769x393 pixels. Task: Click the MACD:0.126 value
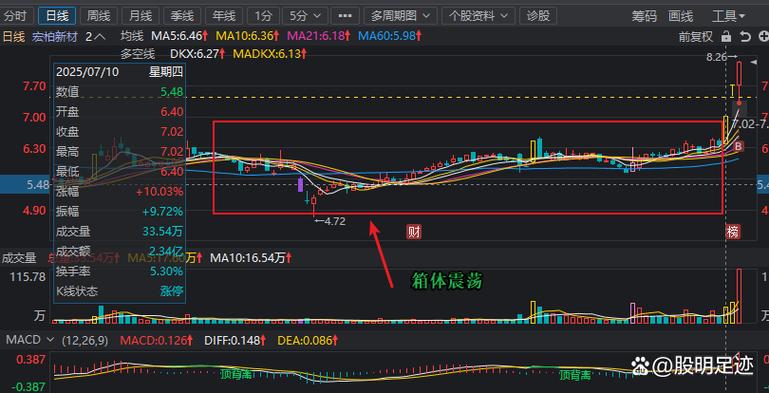(156, 340)
